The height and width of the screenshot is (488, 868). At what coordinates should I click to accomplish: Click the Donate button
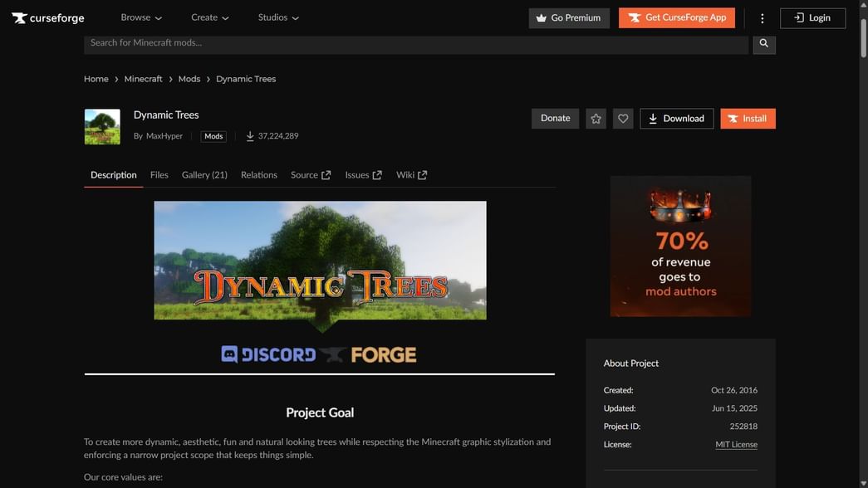[x=554, y=118]
